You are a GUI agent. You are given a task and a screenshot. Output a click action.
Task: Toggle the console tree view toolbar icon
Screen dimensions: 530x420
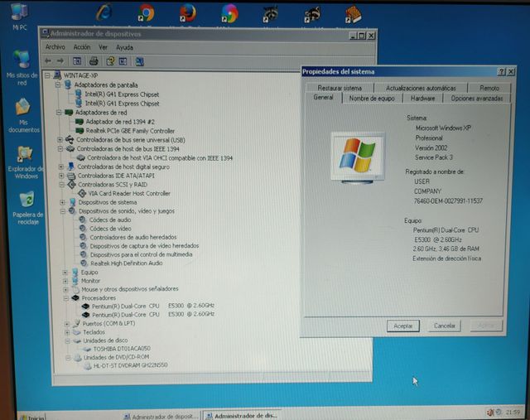pos(77,61)
